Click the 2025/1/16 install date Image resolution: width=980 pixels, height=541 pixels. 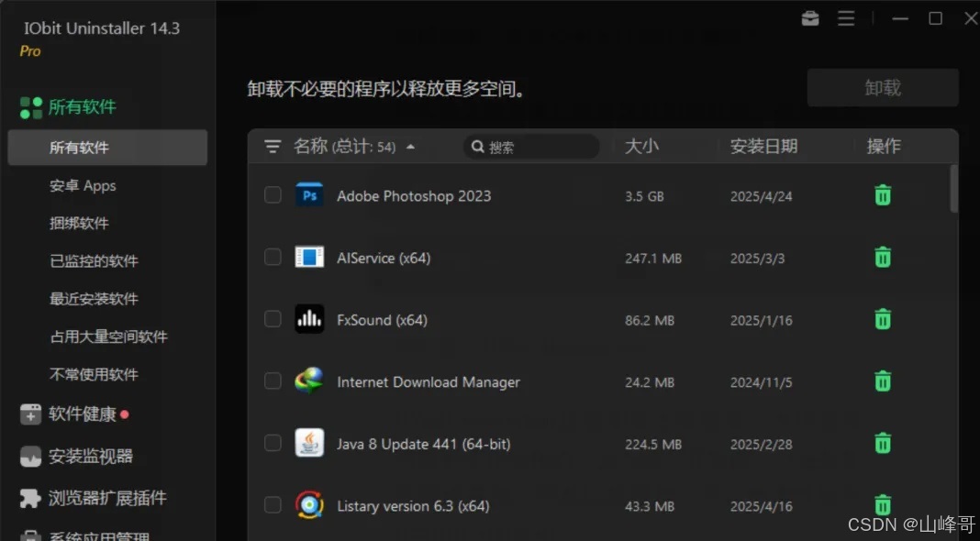pos(762,321)
